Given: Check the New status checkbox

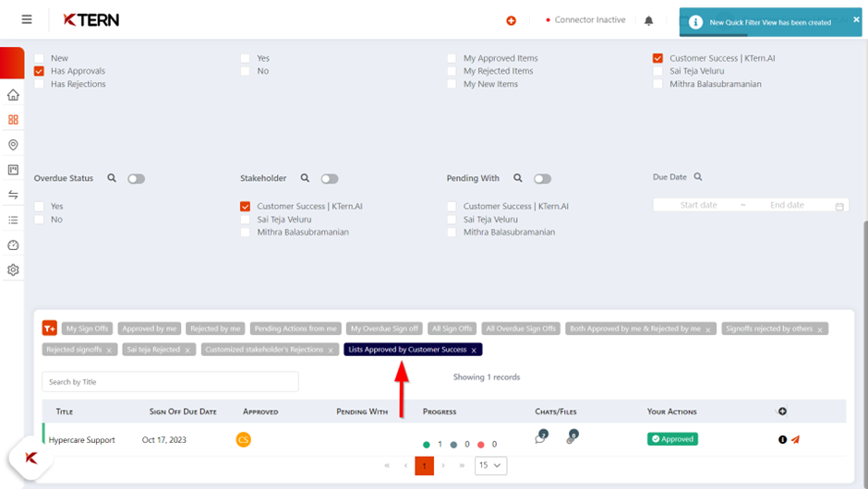Looking at the screenshot, I should tap(39, 58).
